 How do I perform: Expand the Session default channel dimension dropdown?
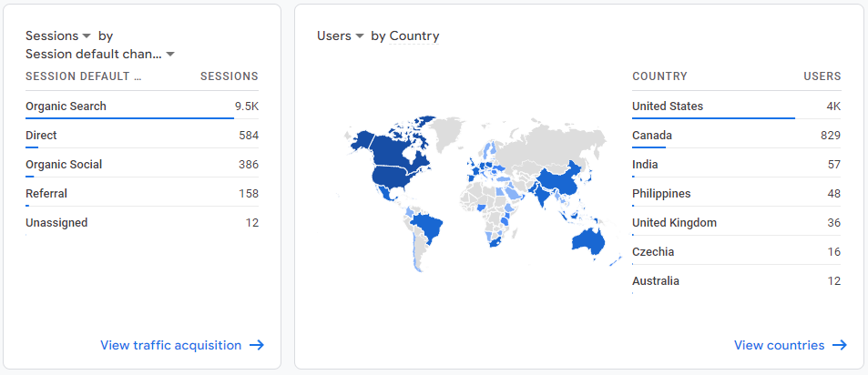click(100, 54)
